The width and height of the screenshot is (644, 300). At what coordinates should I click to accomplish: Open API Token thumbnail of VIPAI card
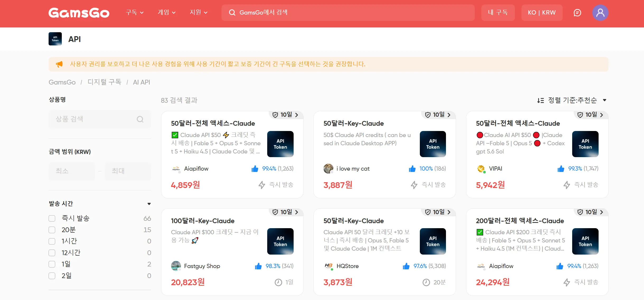(x=585, y=144)
